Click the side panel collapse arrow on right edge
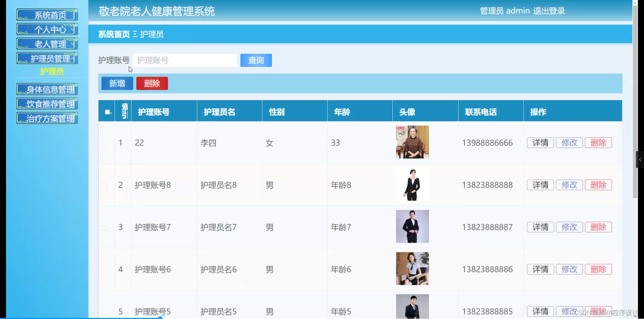The height and width of the screenshot is (319, 644). click(640, 159)
